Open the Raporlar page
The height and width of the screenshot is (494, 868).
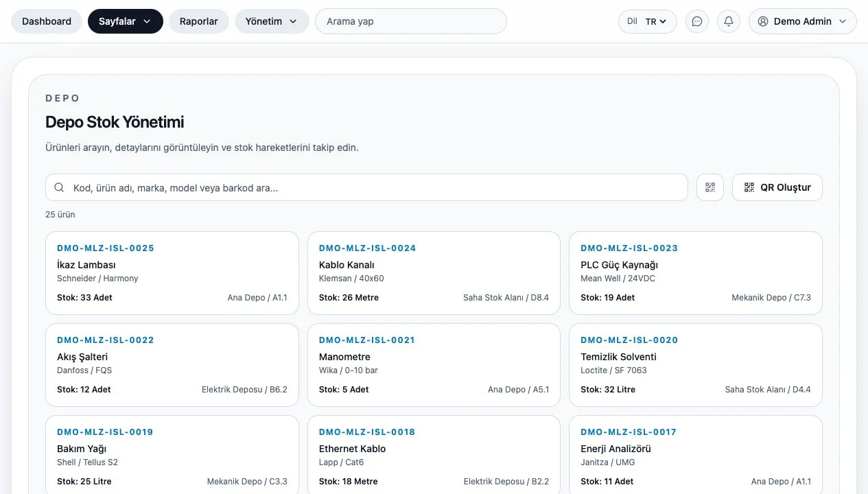199,21
